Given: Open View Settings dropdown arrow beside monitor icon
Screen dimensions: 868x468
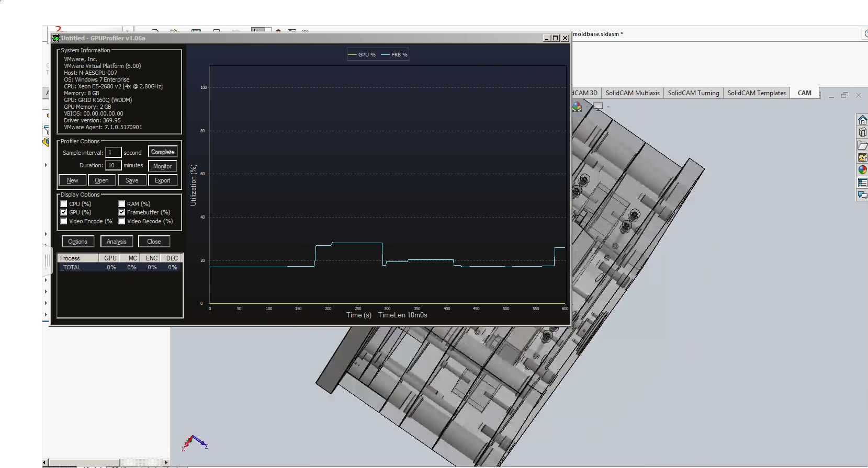Looking at the screenshot, I should 608,107.
